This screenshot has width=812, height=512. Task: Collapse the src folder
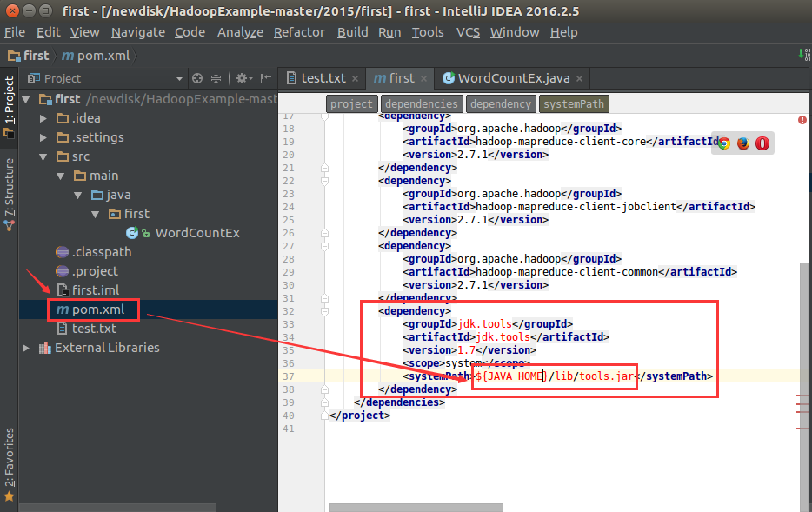(43, 156)
